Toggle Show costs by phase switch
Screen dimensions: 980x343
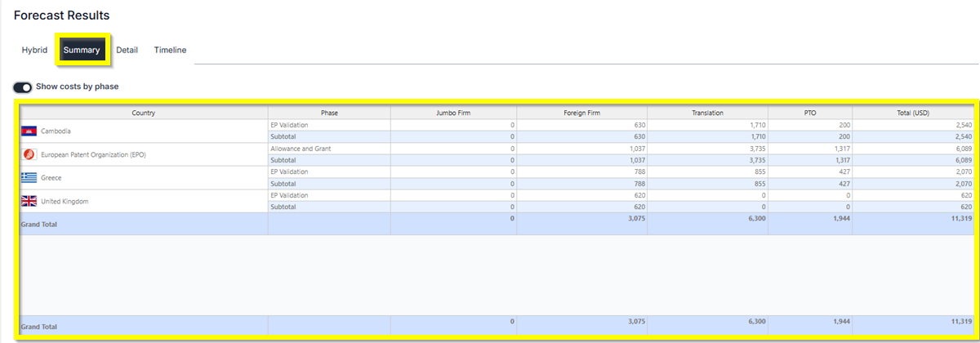23,87
